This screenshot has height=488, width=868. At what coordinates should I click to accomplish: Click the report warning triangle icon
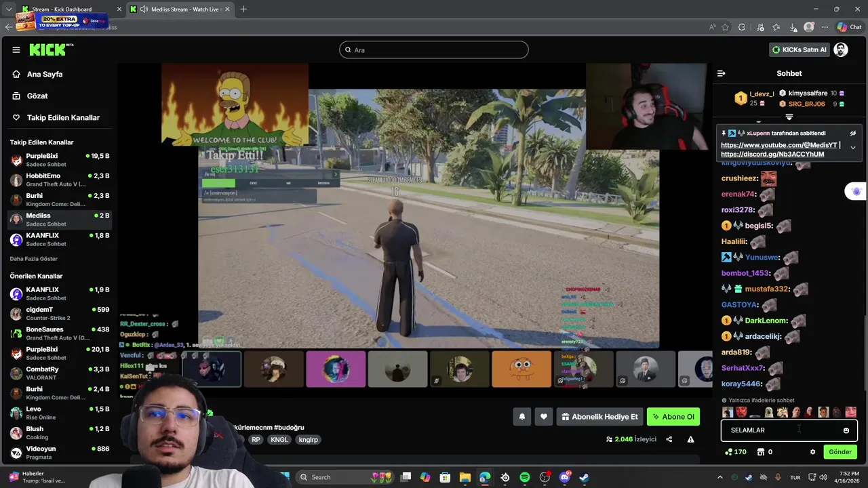690,439
